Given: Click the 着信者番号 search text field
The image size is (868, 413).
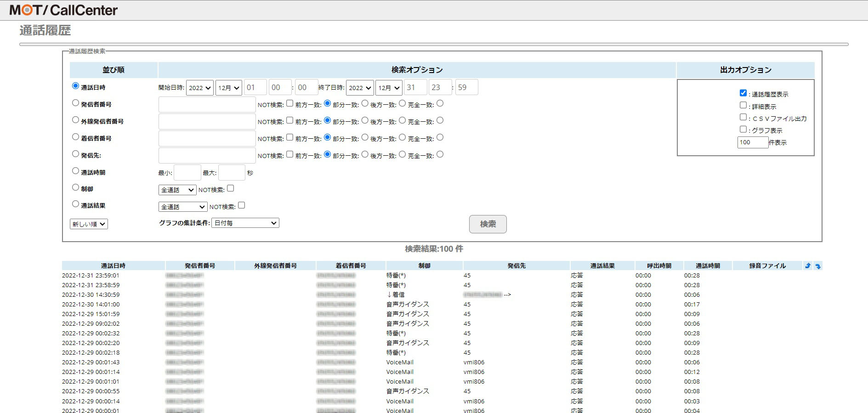Looking at the screenshot, I should click(207, 139).
